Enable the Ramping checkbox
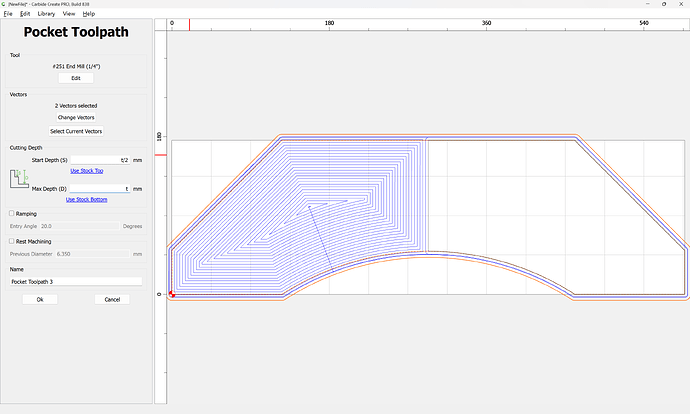The image size is (690, 414). pos(11,213)
